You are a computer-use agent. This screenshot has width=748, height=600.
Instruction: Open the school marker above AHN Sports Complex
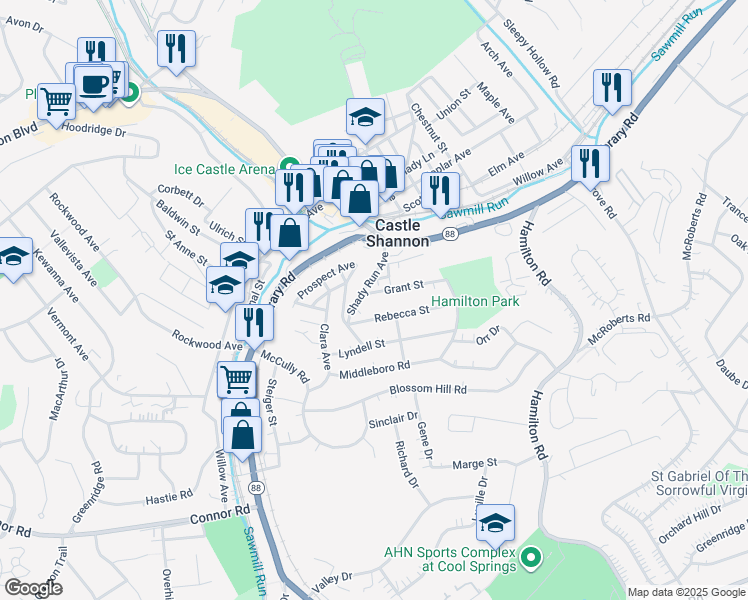click(x=495, y=524)
